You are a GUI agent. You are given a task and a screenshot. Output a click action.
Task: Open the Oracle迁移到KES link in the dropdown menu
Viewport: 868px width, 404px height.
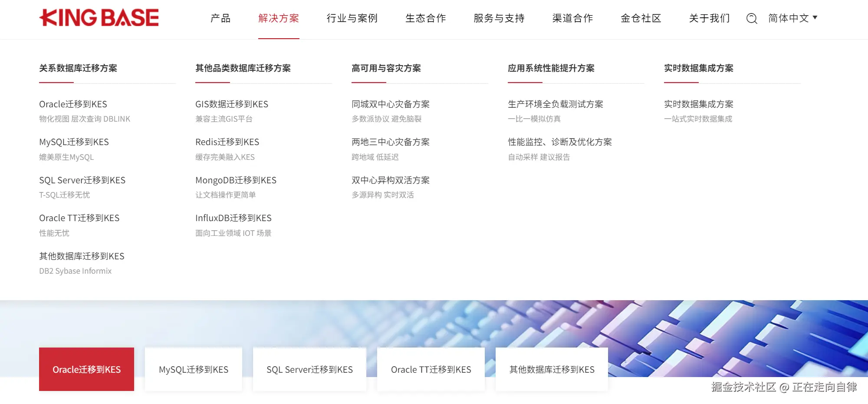73,104
